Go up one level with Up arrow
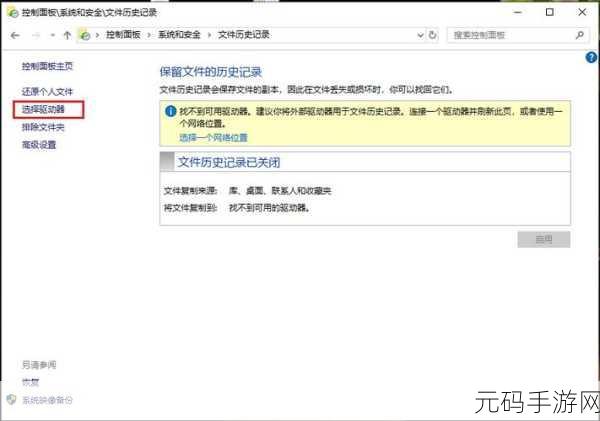Screen dimensions: 600x421 67,35
